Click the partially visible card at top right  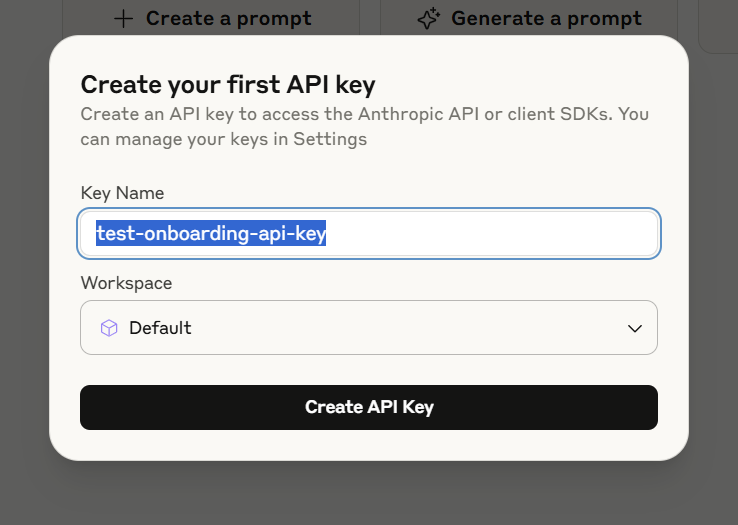[x=720, y=25]
